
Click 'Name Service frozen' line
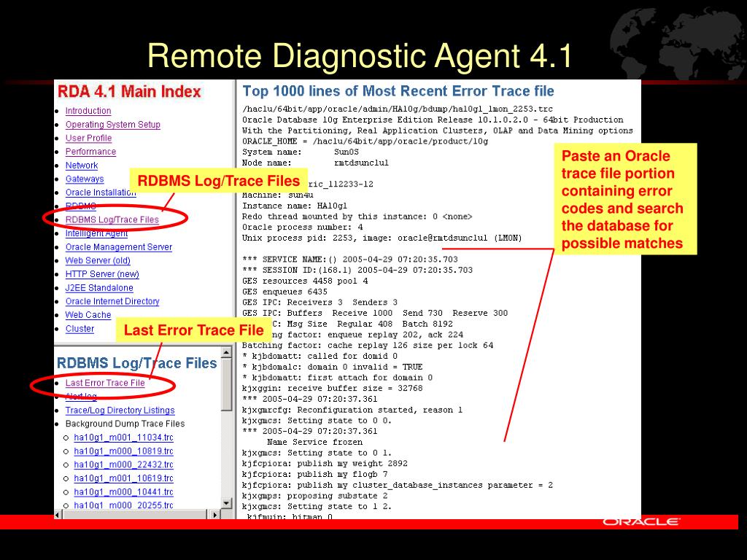[x=314, y=443]
